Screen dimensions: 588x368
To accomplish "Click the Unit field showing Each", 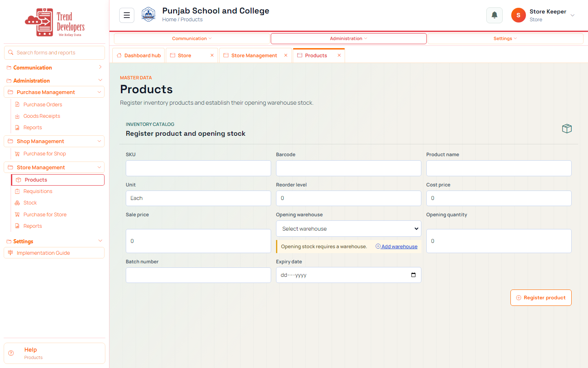I will [198, 198].
